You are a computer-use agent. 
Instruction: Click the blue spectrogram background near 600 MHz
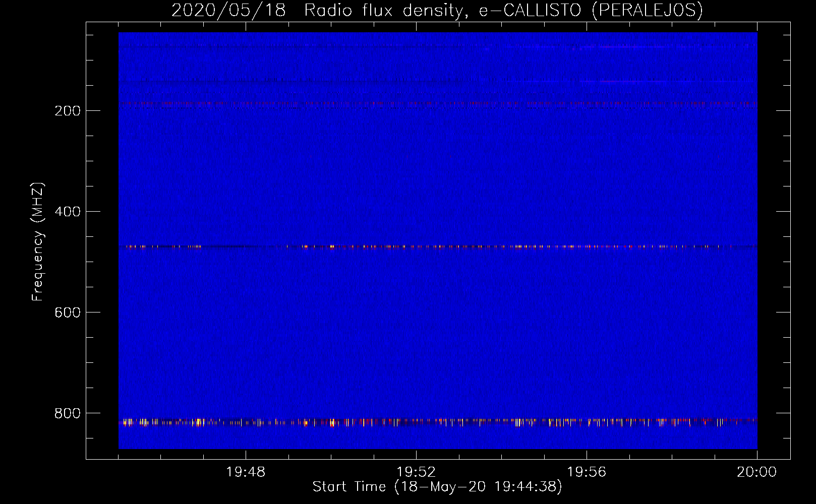[438, 312]
